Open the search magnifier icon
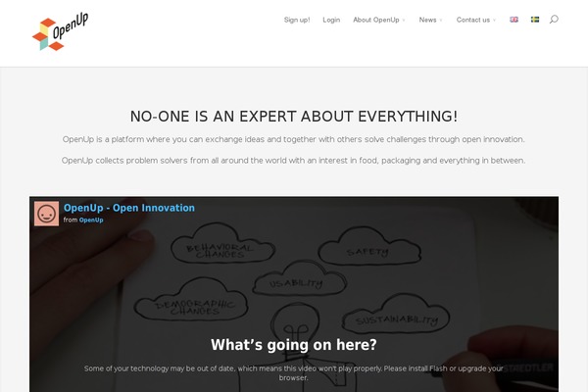Image resolution: width=588 pixels, height=392 pixels. pos(554,20)
